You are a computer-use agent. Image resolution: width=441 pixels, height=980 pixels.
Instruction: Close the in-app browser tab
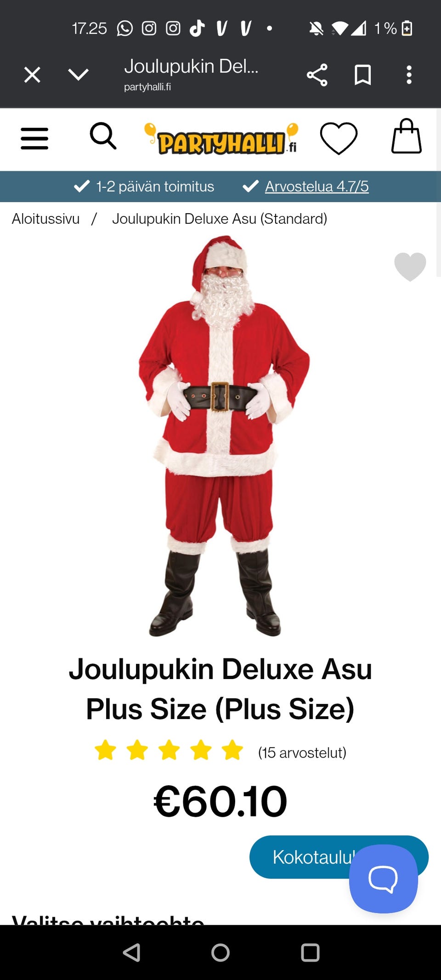click(32, 75)
